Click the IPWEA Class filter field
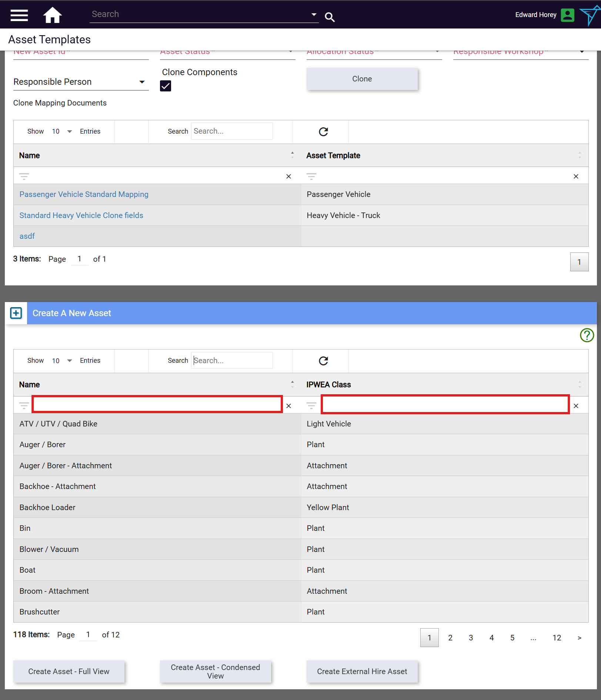 pos(445,404)
